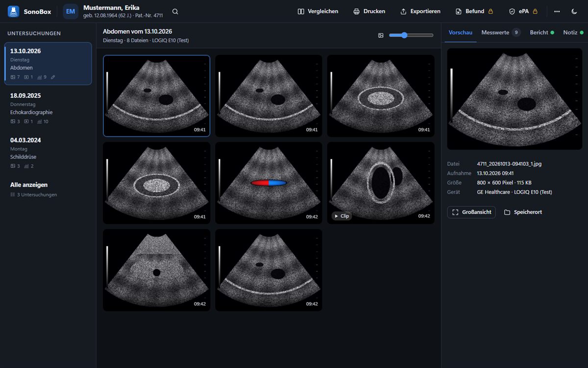This screenshot has width=588, height=368.
Task: Select the 13.10.2026 Abdomen exam
Action: pyautogui.click(x=48, y=63)
